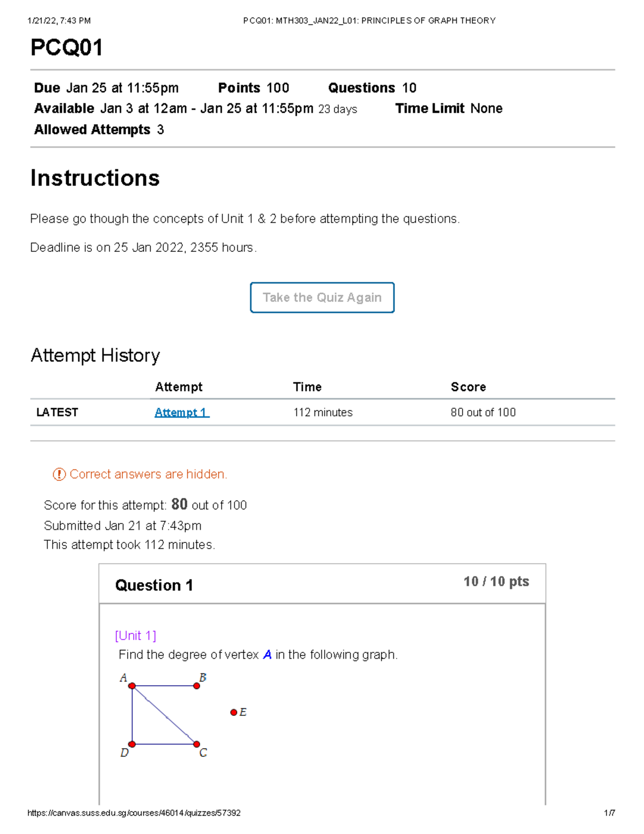Select the red vertex dot labeled C

pos(195,744)
